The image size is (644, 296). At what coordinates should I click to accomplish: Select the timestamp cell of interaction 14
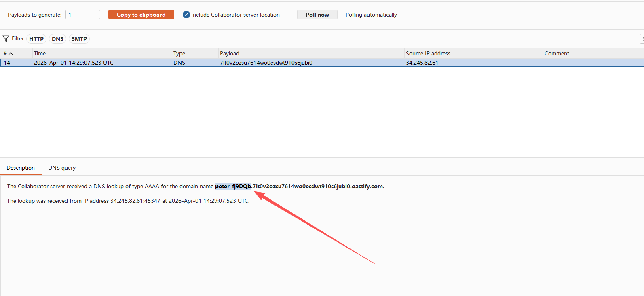[74, 63]
